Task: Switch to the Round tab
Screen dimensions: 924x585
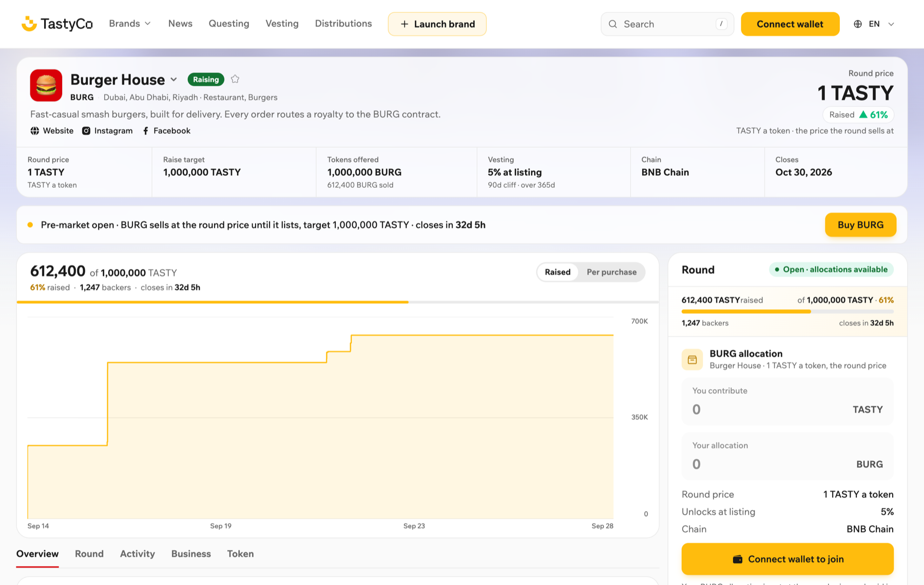Action: point(89,554)
